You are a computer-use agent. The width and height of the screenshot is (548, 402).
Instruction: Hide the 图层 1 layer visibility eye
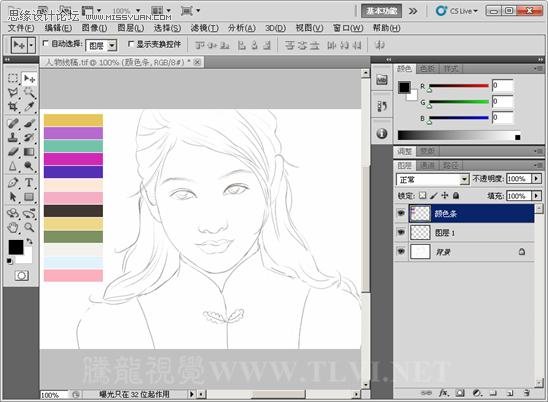click(x=401, y=232)
